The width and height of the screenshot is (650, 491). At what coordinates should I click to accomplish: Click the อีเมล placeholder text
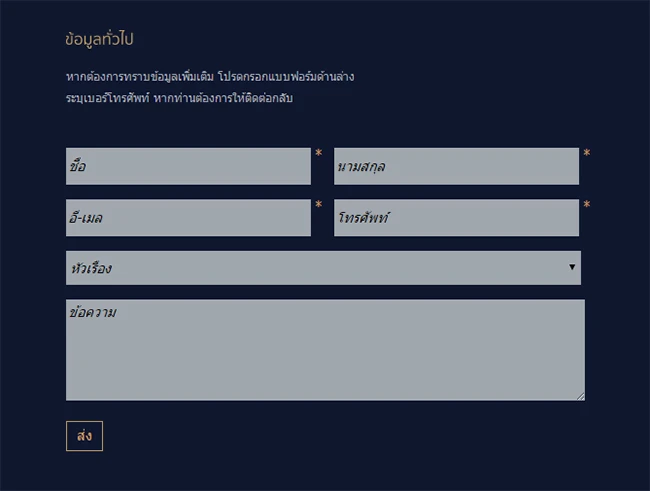(87, 217)
